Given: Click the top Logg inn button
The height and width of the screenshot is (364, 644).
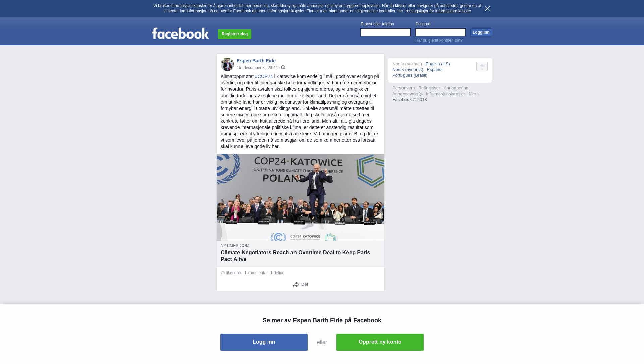Looking at the screenshot, I should pyautogui.click(x=481, y=32).
